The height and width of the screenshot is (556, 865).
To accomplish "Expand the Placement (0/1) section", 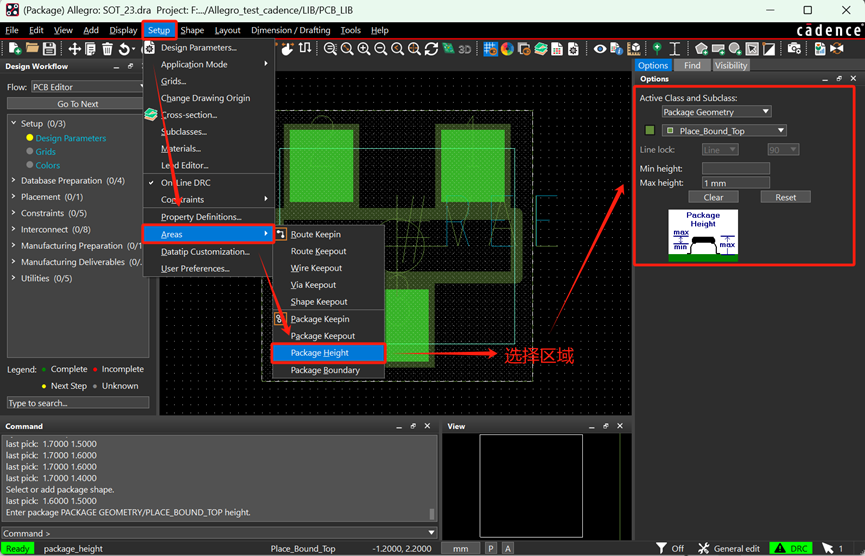I will (x=14, y=196).
